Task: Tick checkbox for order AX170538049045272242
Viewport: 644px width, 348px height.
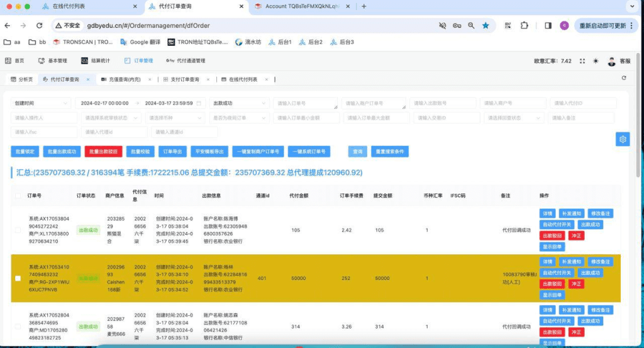Action: coord(18,230)
